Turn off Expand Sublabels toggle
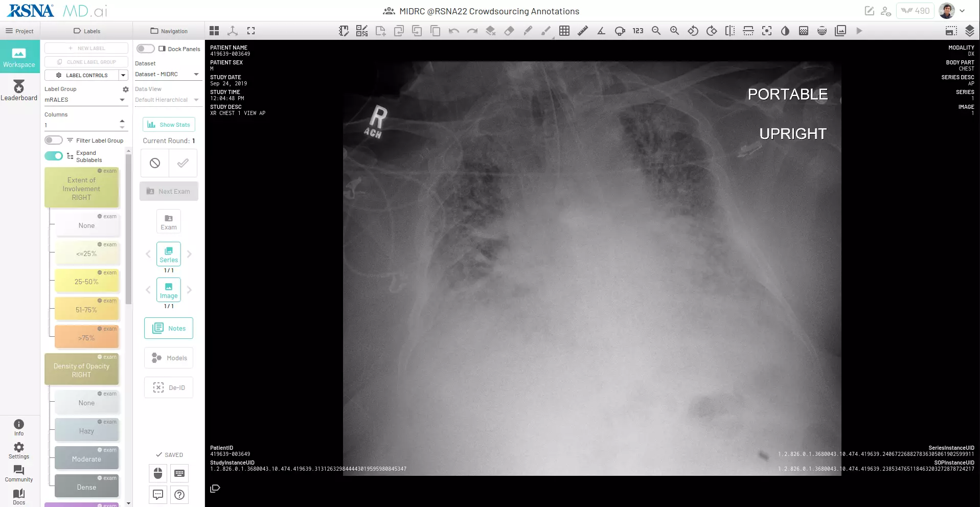 (54, 156)
